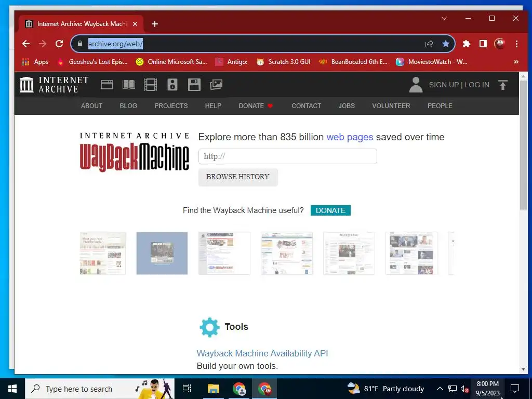The width and height of the screenshot is (532, 399).
Task: Click the user avatar icon
Action: tap(416, 85)
